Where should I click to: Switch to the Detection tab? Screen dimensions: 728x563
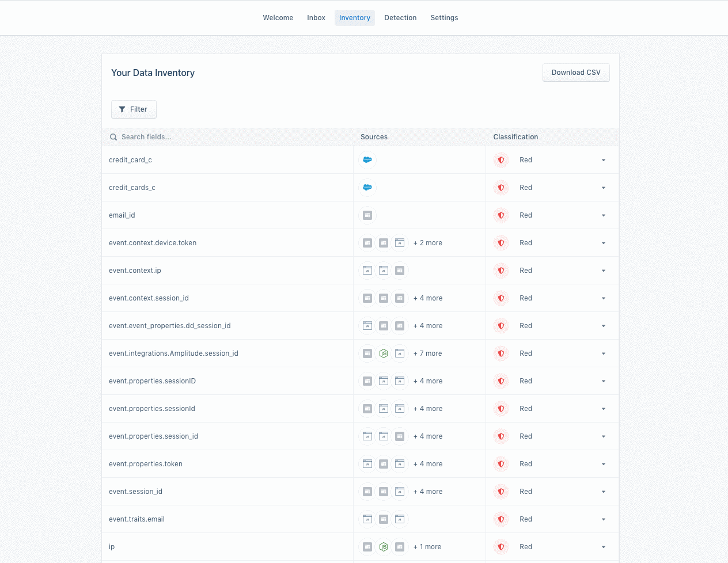(x=400, y=17)
